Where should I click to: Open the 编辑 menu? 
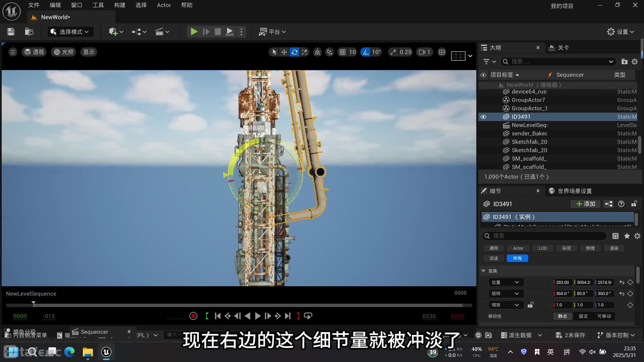click(x=55, y=5)
